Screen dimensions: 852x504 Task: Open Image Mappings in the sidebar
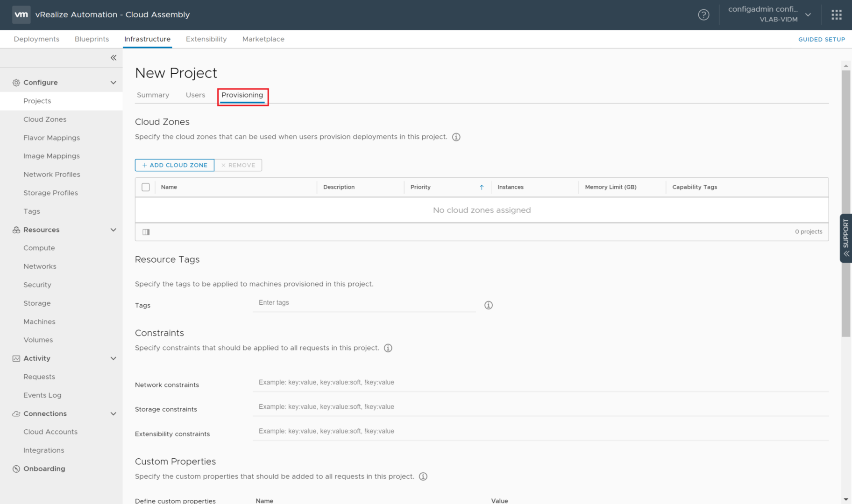click(51, 156)
